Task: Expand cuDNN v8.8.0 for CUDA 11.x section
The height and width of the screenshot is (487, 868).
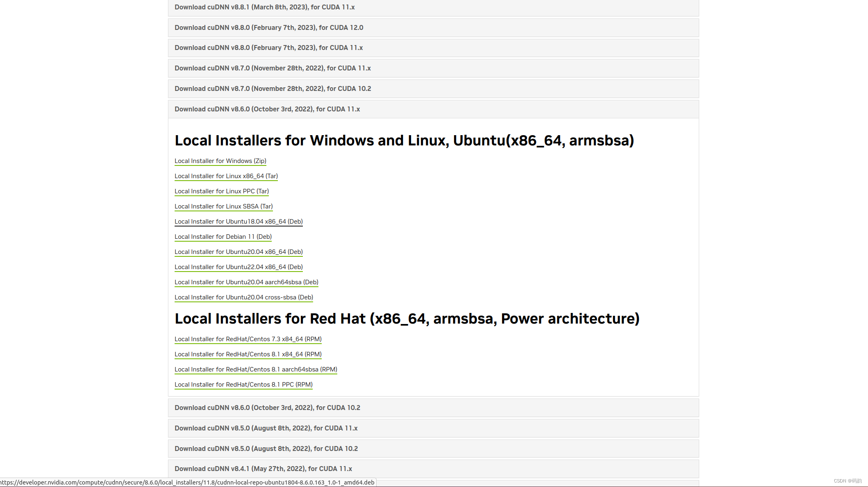Action: pos(433,48)
